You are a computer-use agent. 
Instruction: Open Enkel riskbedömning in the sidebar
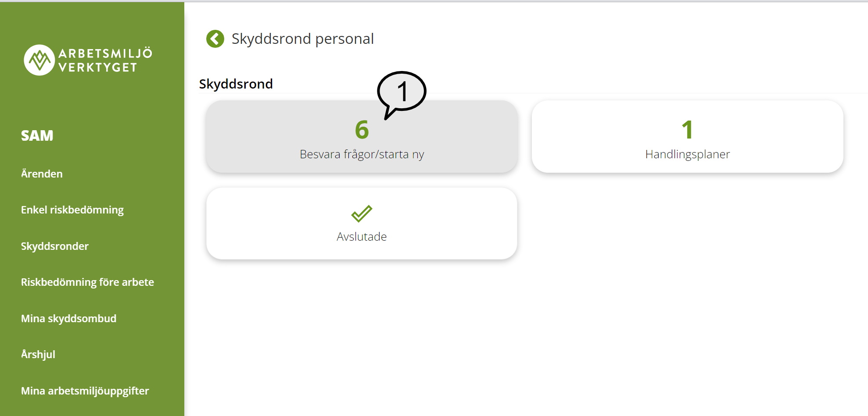(72, 210)
